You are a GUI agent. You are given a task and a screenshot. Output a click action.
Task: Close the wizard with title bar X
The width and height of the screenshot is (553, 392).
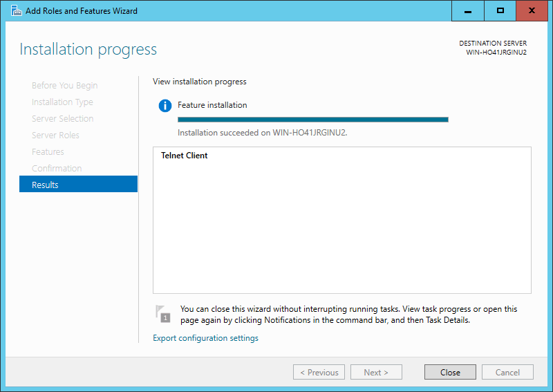point(532,11)
